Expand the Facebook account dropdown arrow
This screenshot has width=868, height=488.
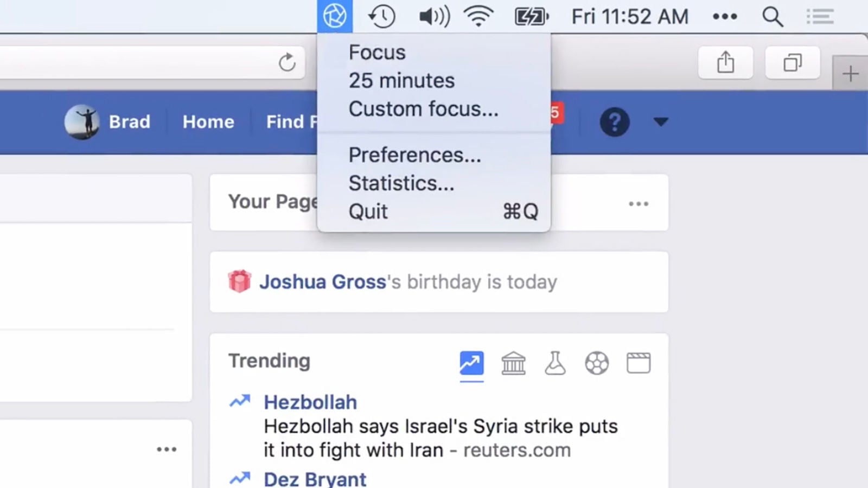(x=661, y=121)
